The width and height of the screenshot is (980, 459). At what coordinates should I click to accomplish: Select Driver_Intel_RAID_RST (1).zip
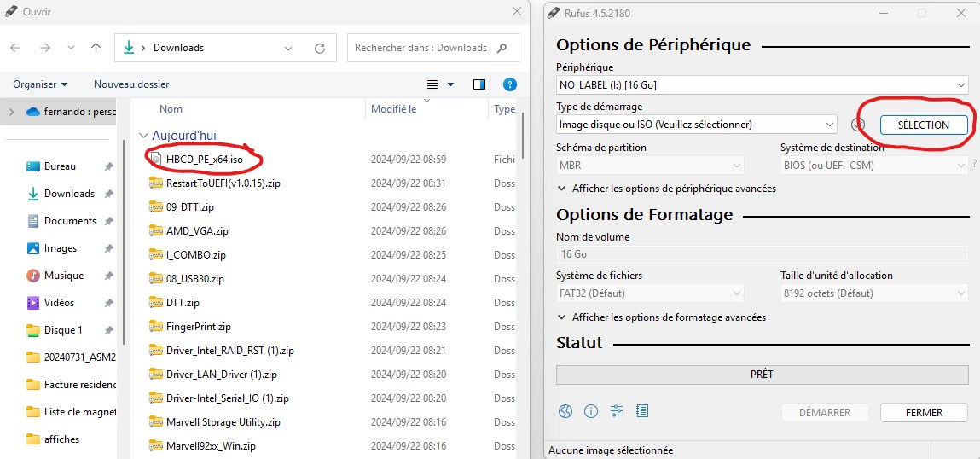pos(230,350)
